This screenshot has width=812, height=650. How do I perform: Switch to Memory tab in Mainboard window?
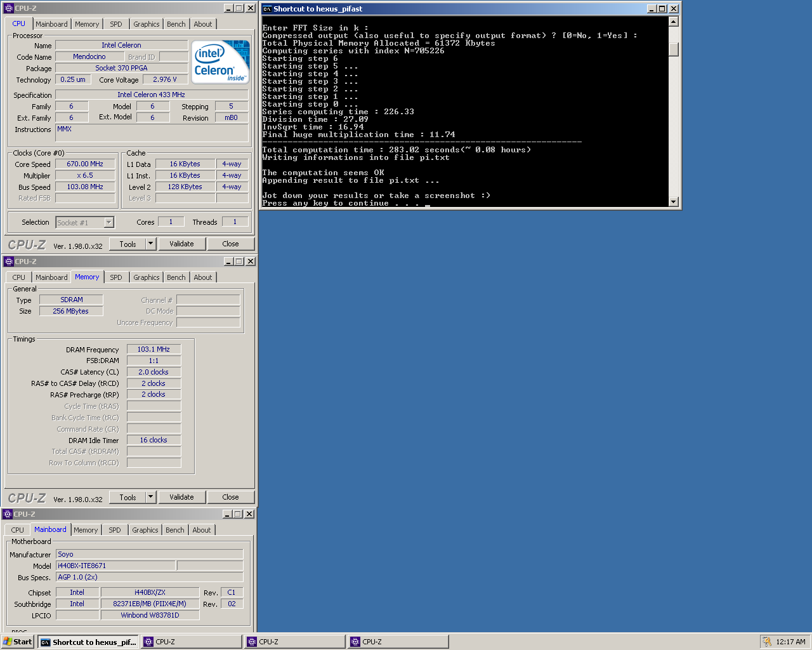[x=86, y=530]
